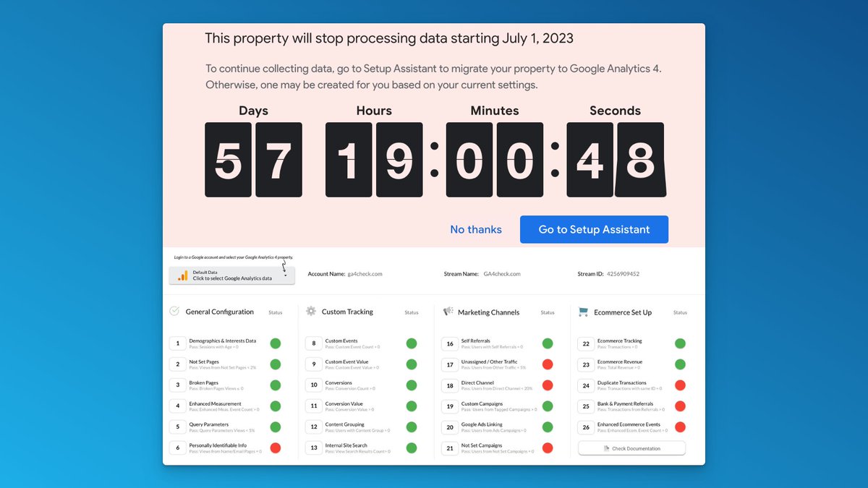Click green status dot for Content Grouping

412,427
